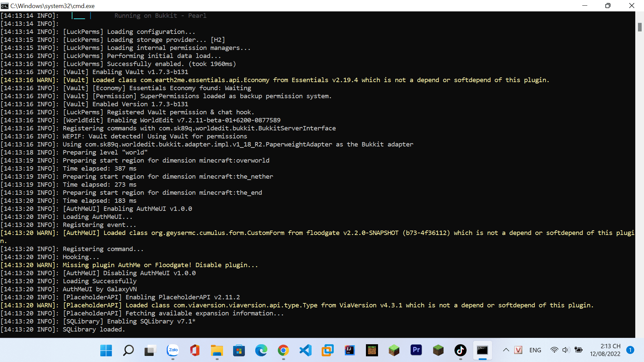Switch ENG input language indicator

point(535,350)
